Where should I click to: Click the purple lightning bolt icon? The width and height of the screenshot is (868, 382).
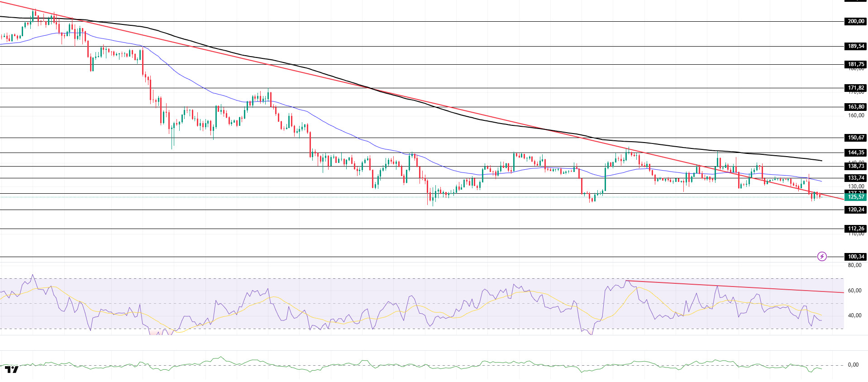click(x=822, y=257)
